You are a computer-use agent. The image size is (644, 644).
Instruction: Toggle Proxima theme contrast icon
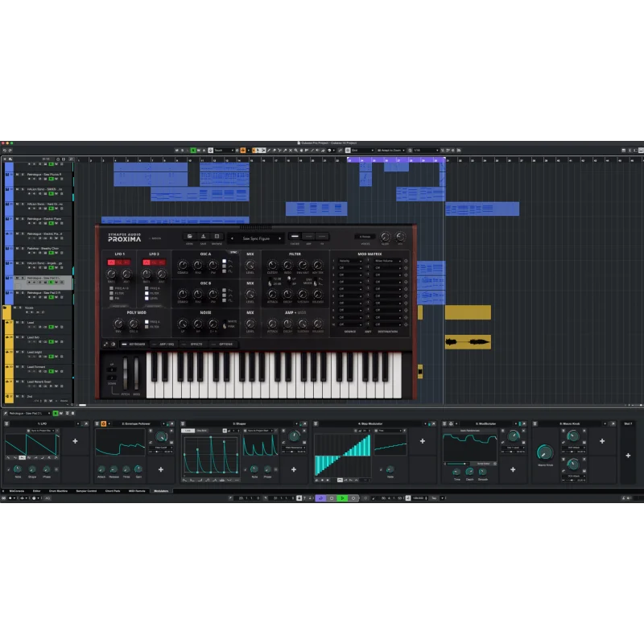[x=113, y=345]
